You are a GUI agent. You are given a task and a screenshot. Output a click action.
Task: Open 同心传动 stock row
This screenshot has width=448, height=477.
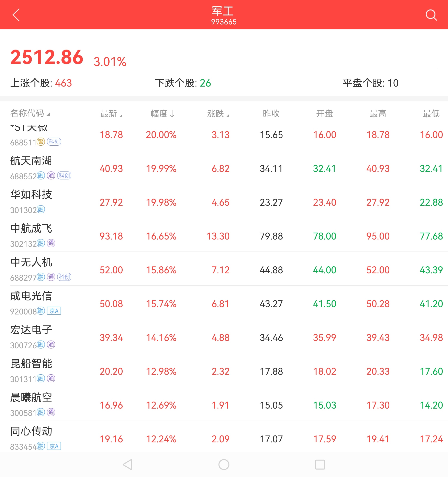(31, 431)
